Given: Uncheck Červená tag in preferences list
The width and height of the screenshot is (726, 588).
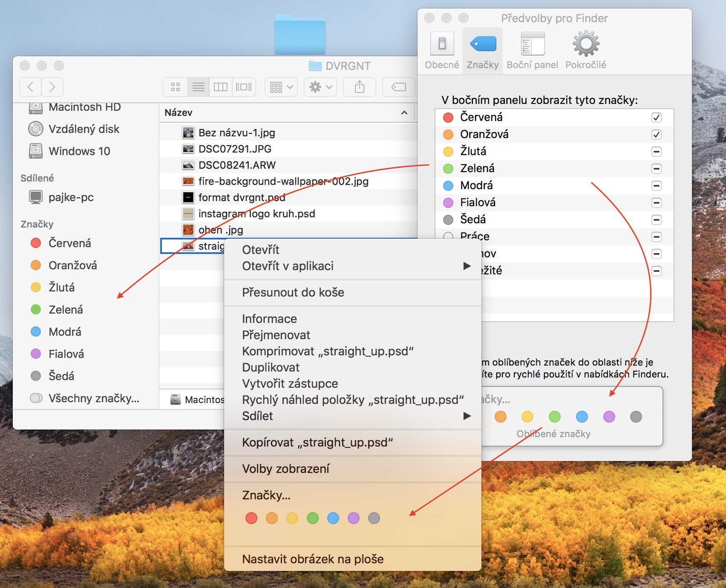Looking at the screenshot, I should [657, 118].
